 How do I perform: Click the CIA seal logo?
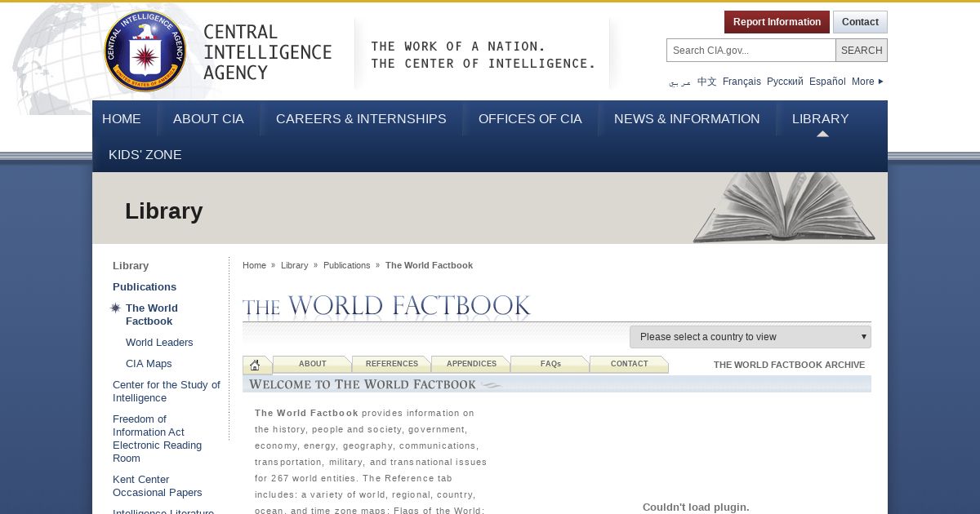[145, 51]
